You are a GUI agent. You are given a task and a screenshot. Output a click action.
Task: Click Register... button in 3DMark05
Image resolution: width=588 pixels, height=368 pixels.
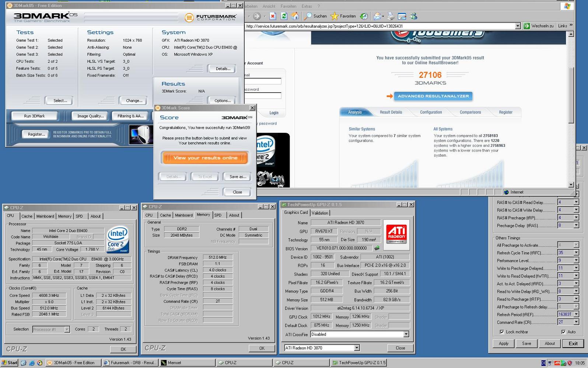tap(36, 134)
